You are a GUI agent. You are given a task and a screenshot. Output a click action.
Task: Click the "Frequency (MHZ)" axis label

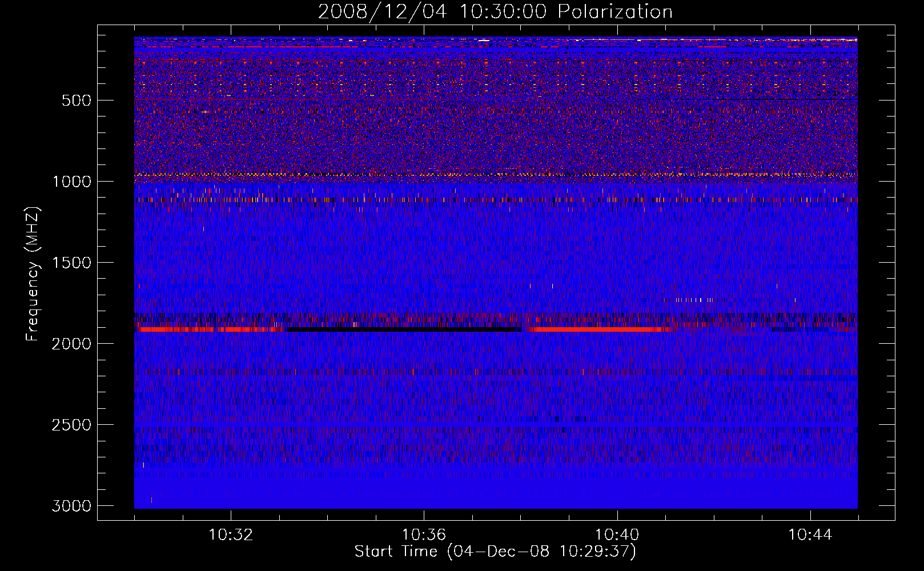point(33,274)
